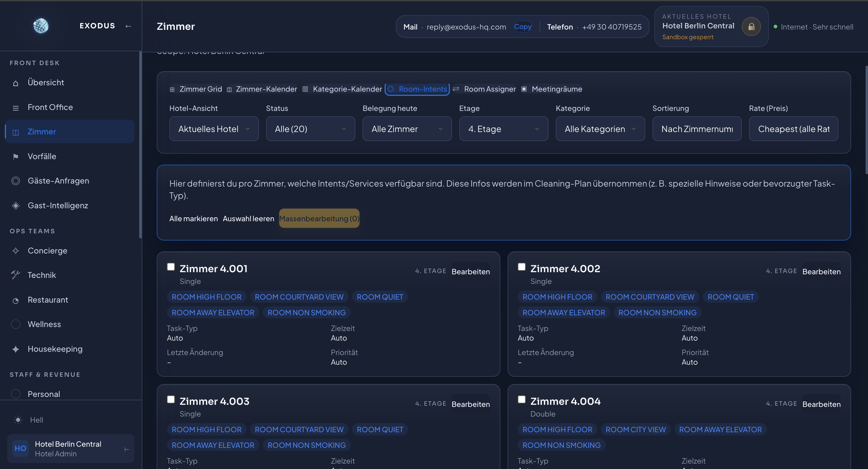Switch to the Meetingräume tab
Screen dimensions: 868x469
[552, 89]
